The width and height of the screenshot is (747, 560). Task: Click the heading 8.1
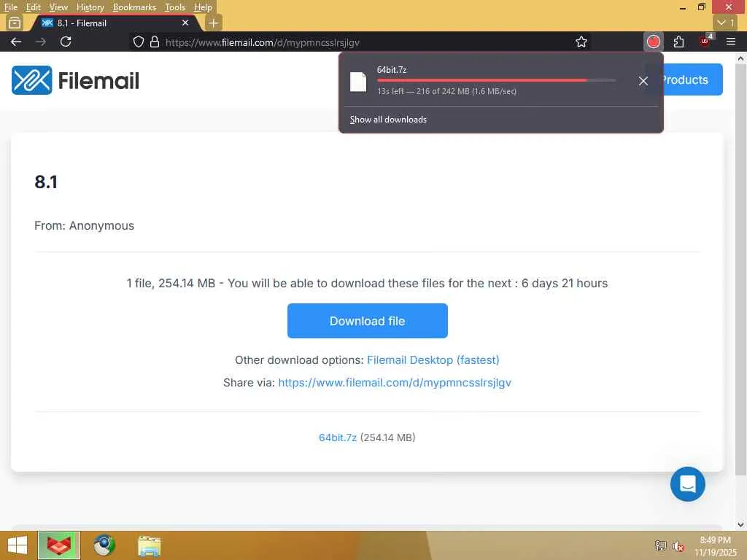[x=46, y=182]
